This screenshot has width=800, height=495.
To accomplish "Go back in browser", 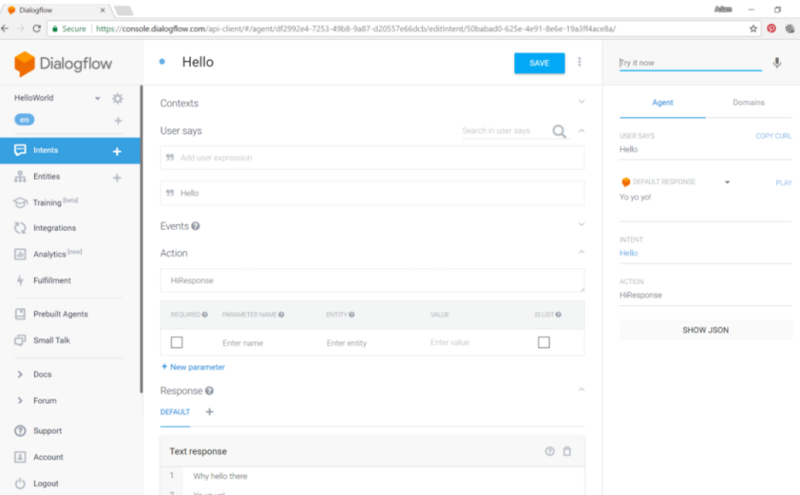I will [x=5, y=29].
